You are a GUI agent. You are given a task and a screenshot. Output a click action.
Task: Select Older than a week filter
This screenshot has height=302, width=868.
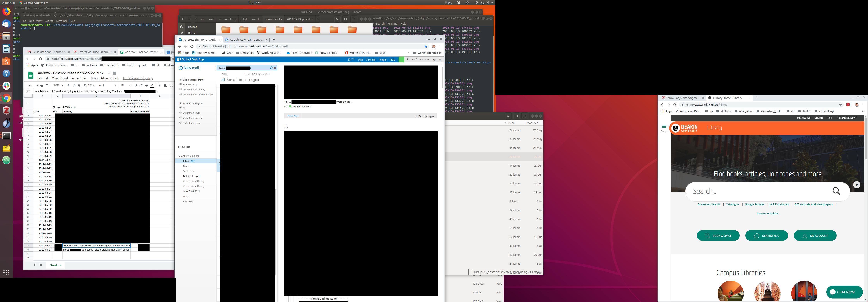coord(181,112)
